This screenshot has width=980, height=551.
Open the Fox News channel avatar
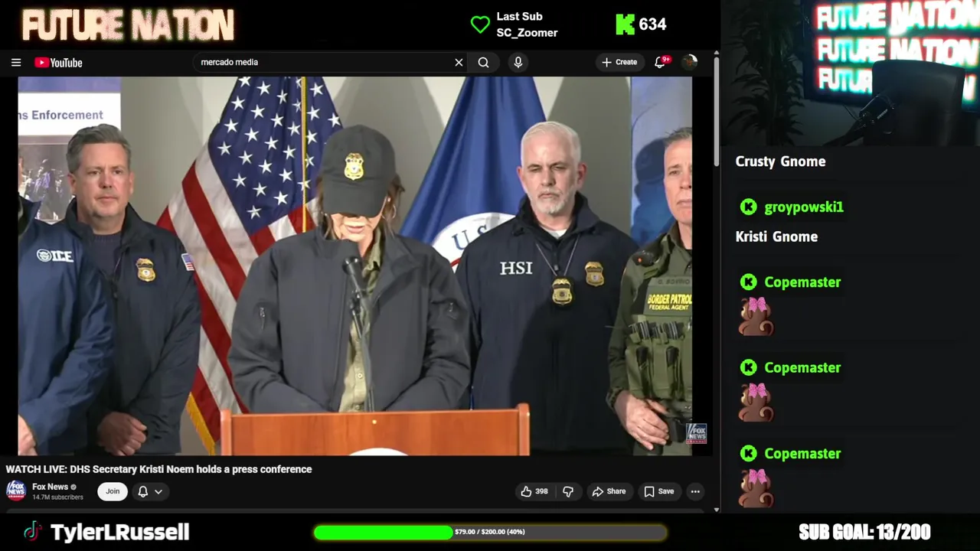[16, 491]
